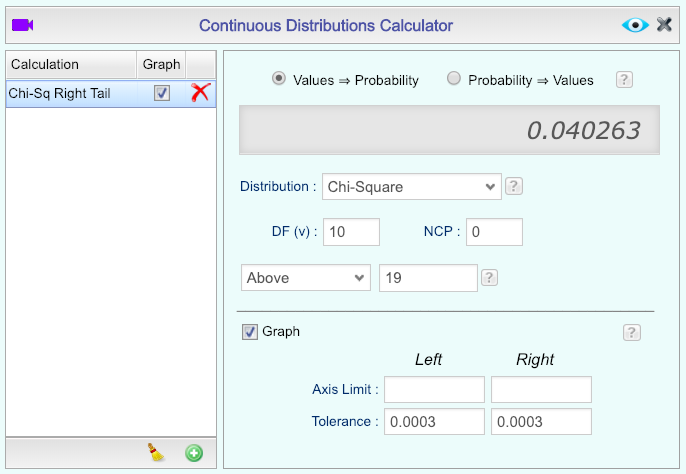
Task: Open the Chi-Square distribution dropdown
Action: tap(412, 187)
